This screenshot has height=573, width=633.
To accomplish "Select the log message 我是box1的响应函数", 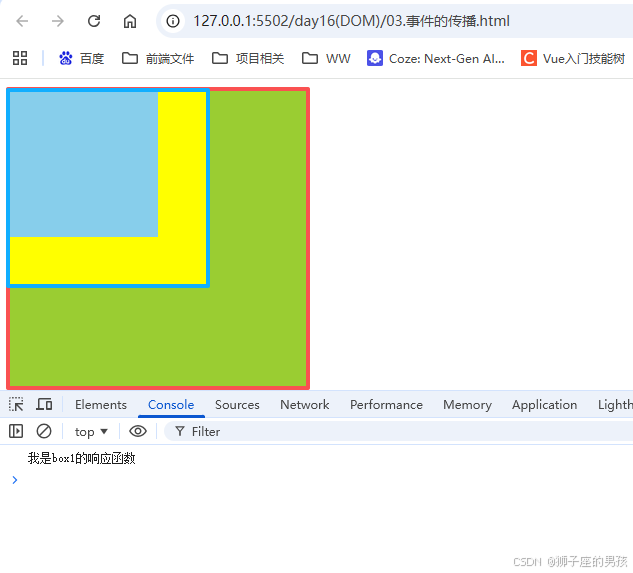I will [82, 458].
